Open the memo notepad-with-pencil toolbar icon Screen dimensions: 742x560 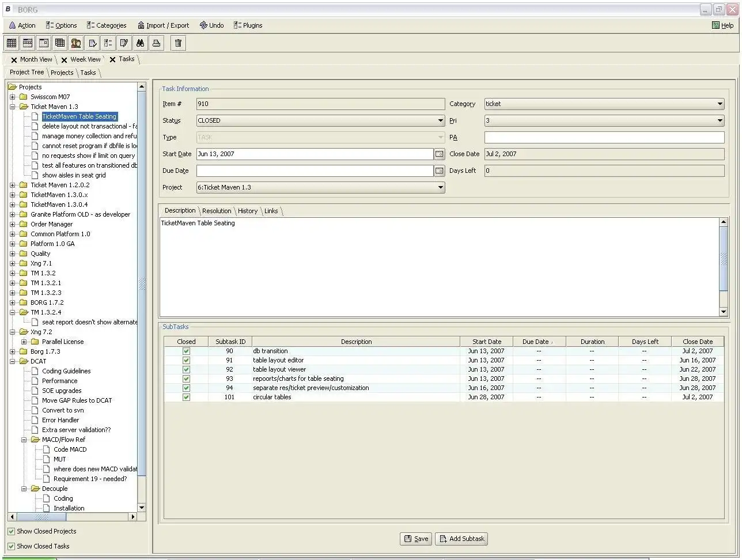tap(124, 43)
